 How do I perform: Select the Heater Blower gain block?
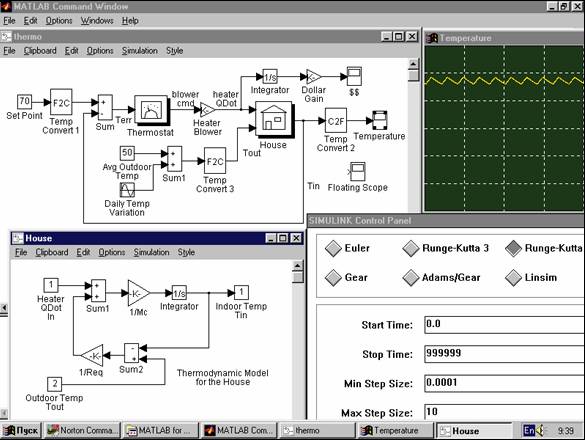coord(207,110)
